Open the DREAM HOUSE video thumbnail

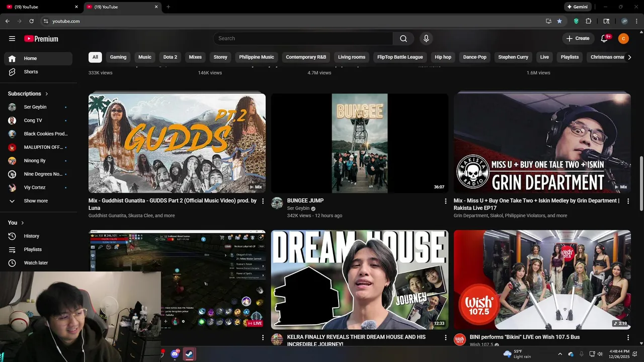point(360,280)
